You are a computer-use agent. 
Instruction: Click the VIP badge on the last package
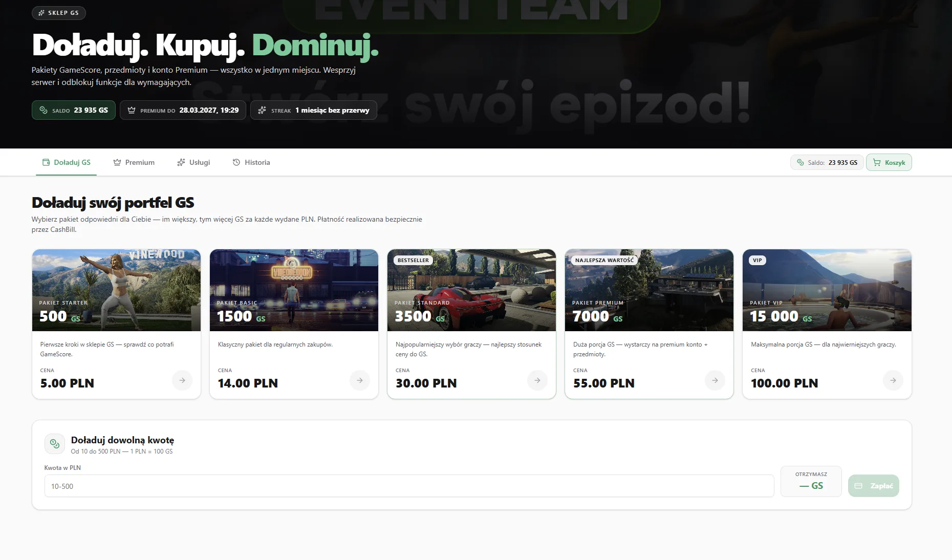(758, 260)
